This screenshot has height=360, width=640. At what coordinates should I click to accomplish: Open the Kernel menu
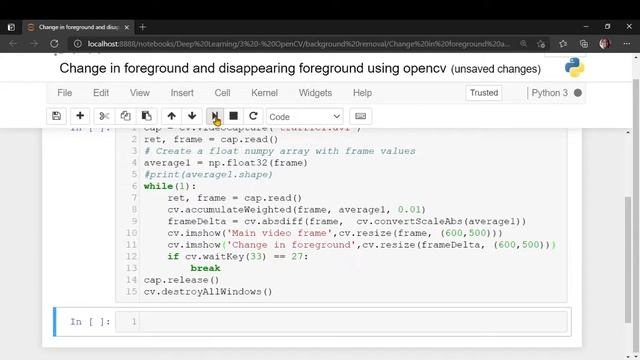pos(264,93)
